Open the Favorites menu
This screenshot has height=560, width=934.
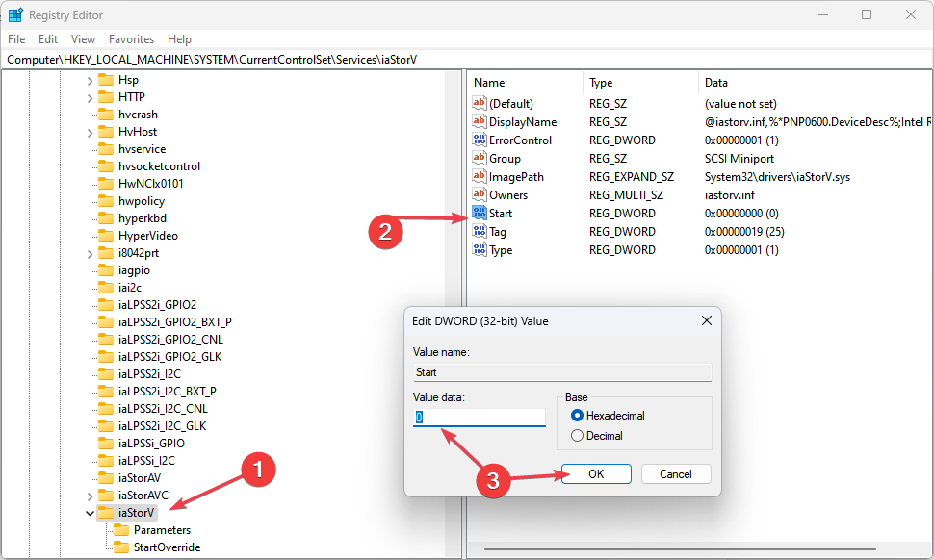tap(131, 39)
